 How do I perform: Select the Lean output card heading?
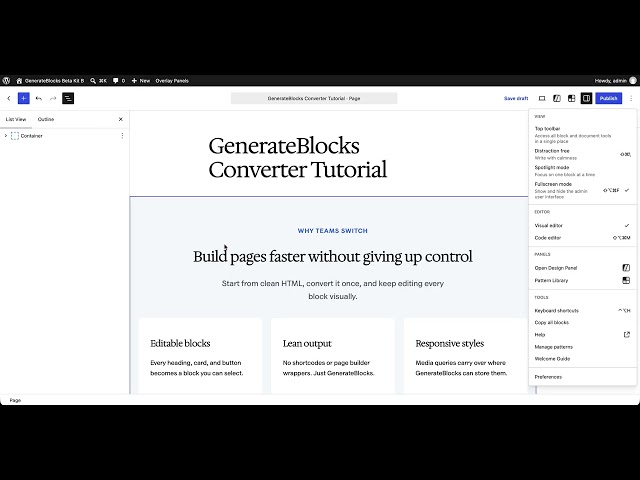pos(307,343)
